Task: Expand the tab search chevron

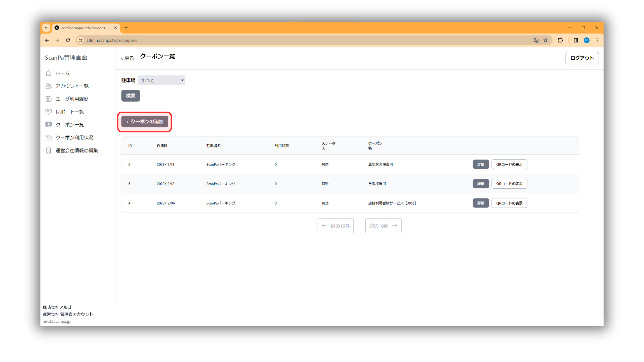Action: click(46, 28)
